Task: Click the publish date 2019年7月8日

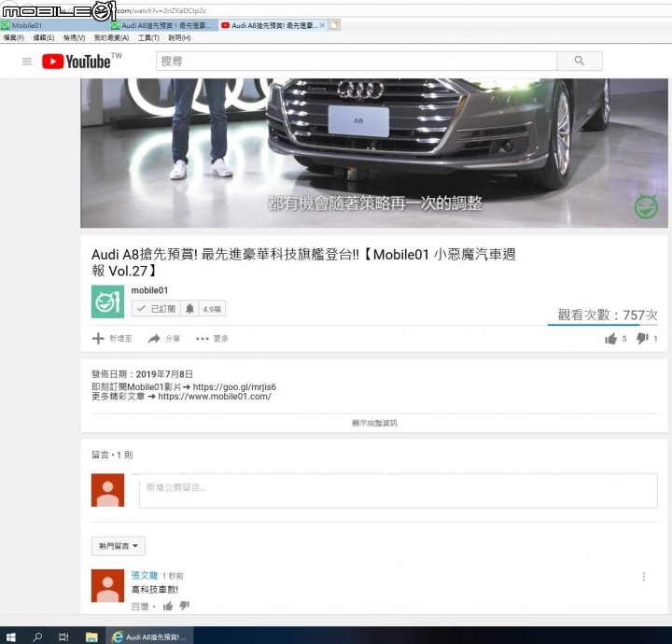Action: pyautogui.click(x=164, y=374)
